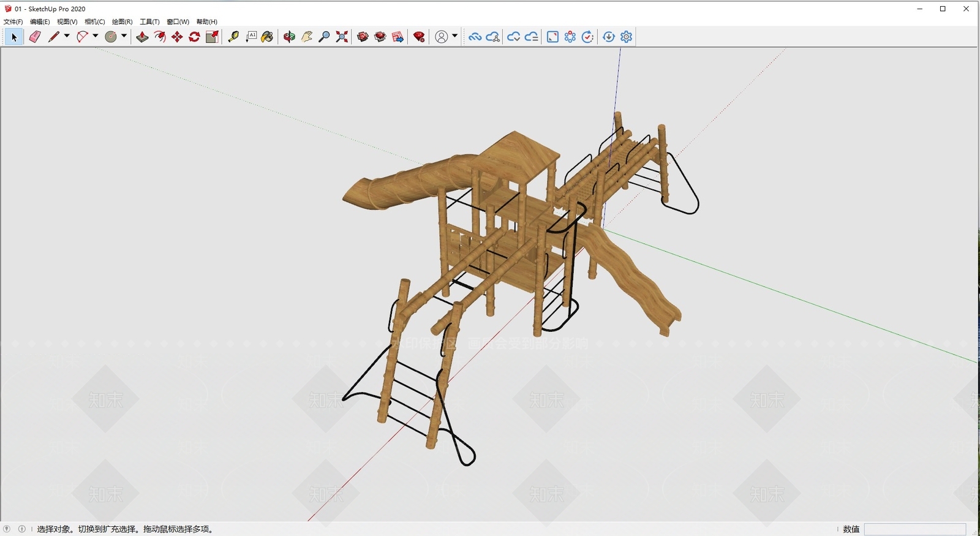Select the arrow Select tool
Screen dimensions: 980x536
pos(14,37)
